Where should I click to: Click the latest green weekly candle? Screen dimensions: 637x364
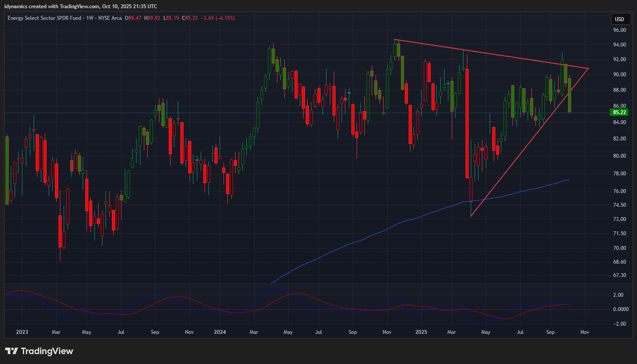coord(569,95)
